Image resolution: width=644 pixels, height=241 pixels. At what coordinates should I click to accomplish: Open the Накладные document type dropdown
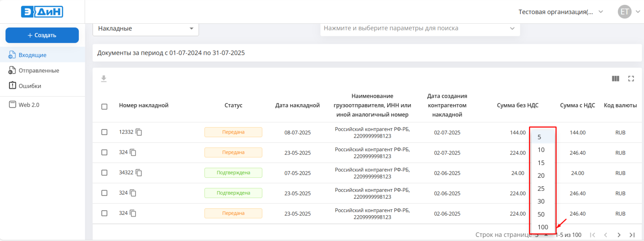pyautogui.click(x=146, y=29)
